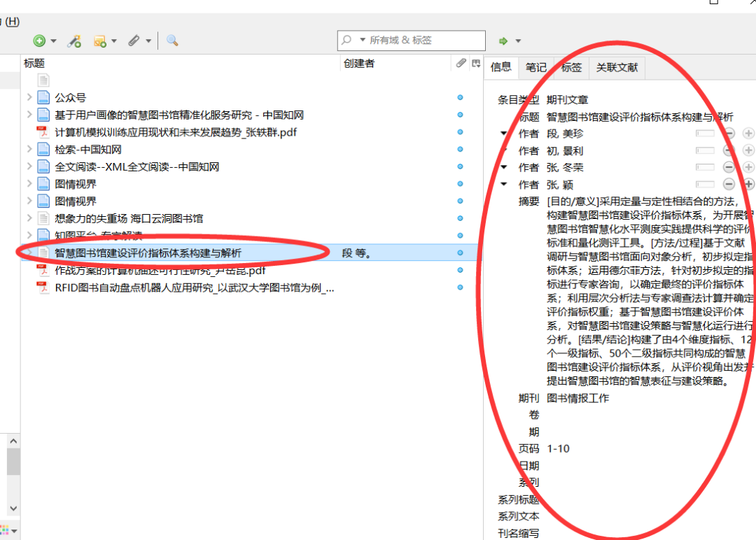
Task: Switch to the 标签 tab
Action: pyautogui.click(x=571, y=67)
